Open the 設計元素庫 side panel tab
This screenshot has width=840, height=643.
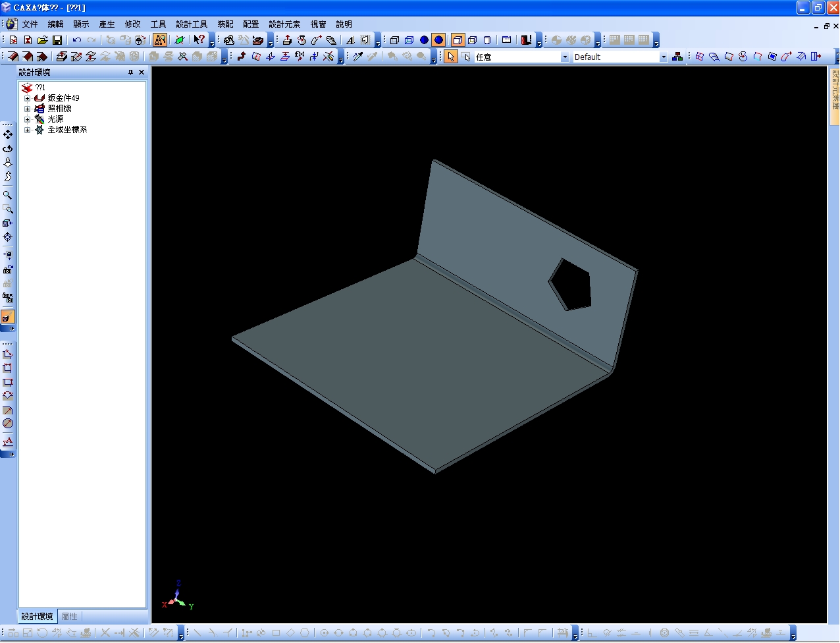pyautogui.click(x=835, y=96)
